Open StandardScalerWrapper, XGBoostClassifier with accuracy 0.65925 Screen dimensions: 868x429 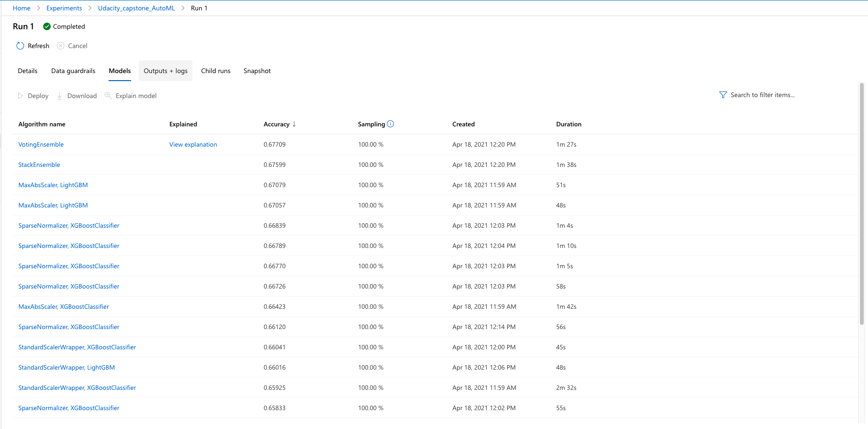coord(77,388)
